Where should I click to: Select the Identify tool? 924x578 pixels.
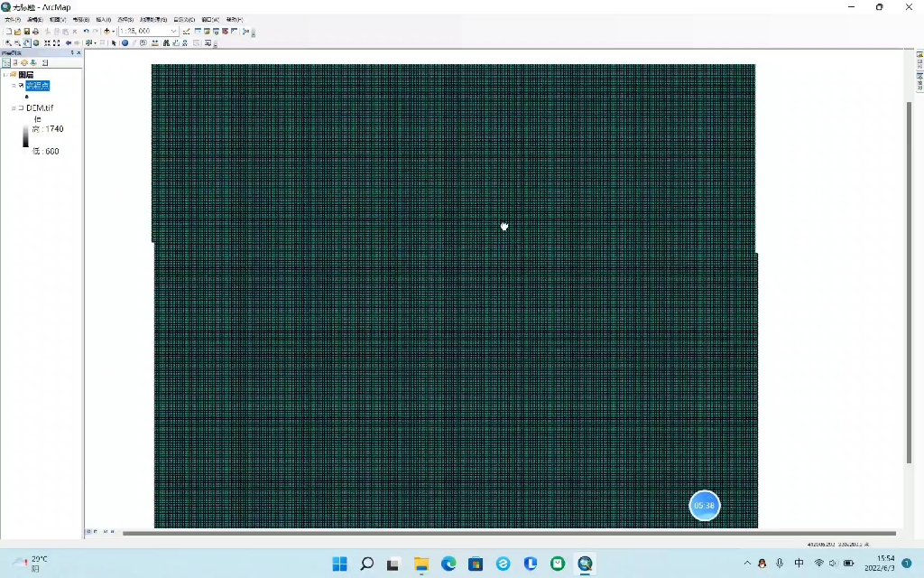pos(124,42)
